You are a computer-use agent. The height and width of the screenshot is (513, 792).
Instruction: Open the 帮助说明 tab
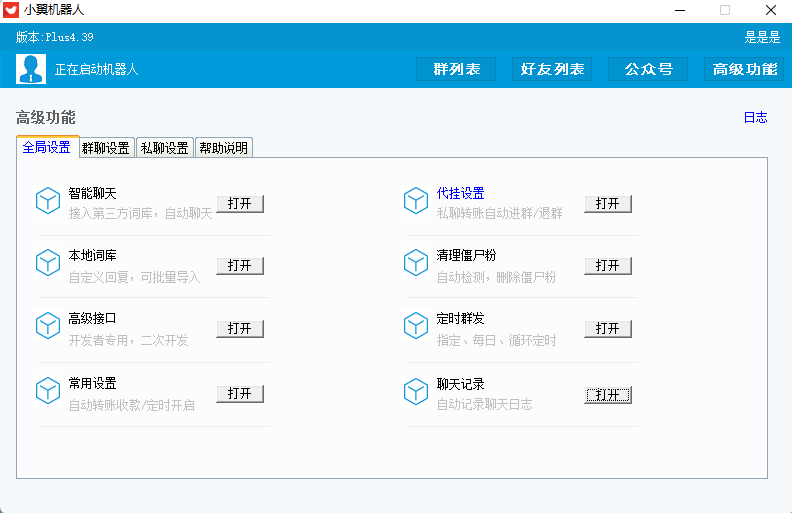[223, 148]
